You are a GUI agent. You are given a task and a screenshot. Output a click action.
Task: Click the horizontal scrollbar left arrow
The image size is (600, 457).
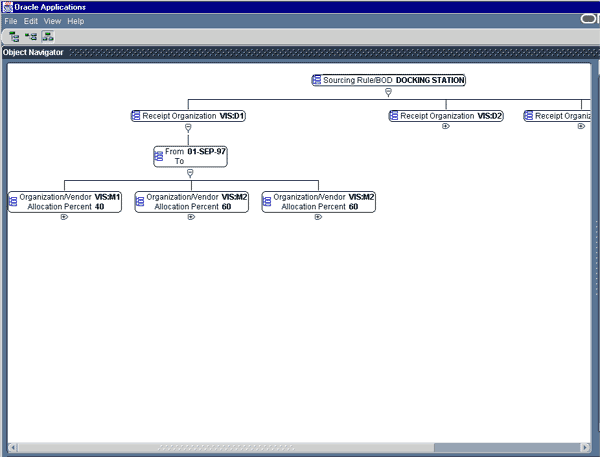coord(12,447)
